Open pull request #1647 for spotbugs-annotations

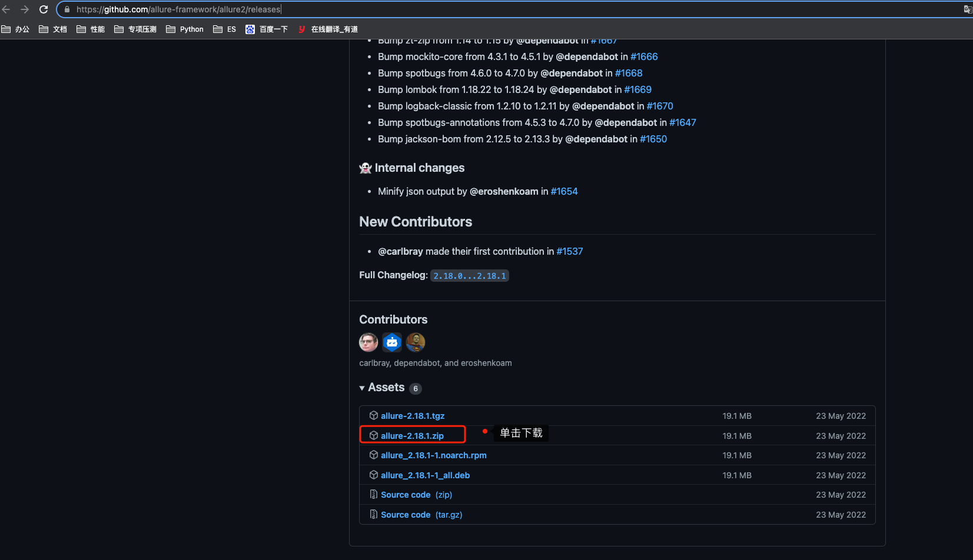(x=683, y=122)
